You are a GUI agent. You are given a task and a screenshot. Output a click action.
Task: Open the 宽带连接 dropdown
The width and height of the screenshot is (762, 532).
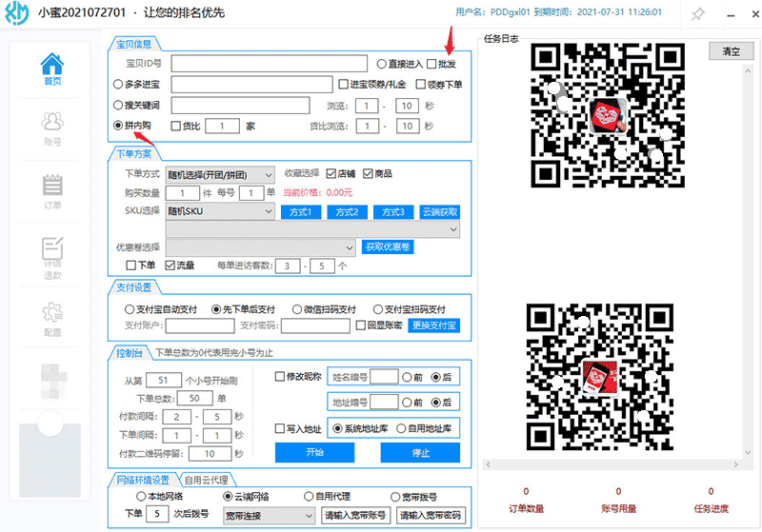[269, 516]
